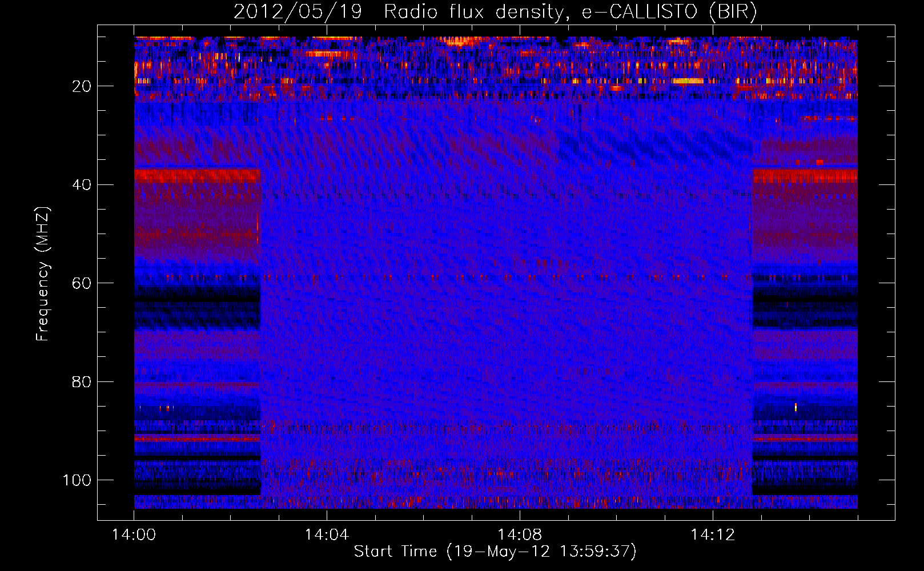Click the "20" frequency tick label
Screen dimensions: 924x571
[x=82, y=86]
